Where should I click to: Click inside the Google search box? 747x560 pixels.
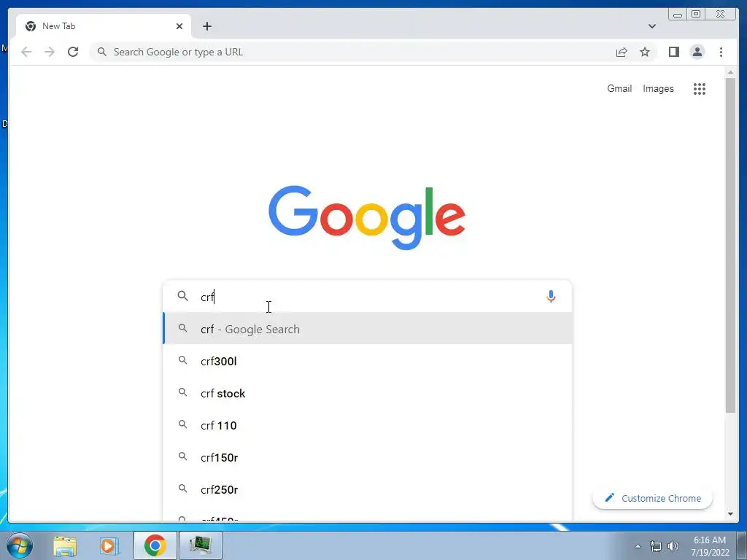367,297
